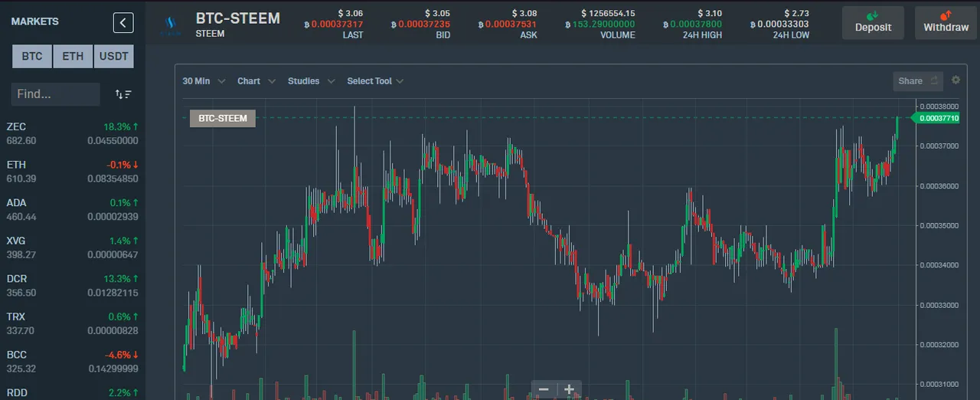This screenshot has width=980, height=400.
Task: Click the Deposit button
Action: [x=873, y=22]
